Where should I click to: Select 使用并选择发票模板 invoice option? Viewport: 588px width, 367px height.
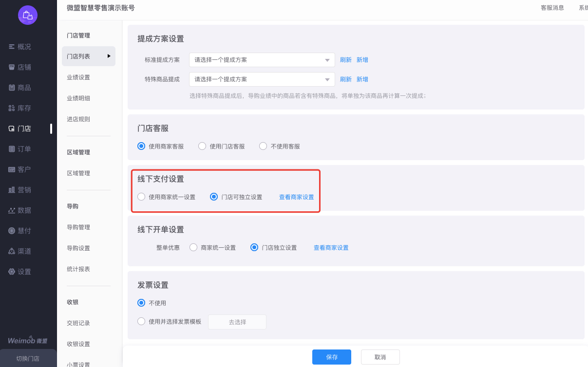click(x=141, y=321)
